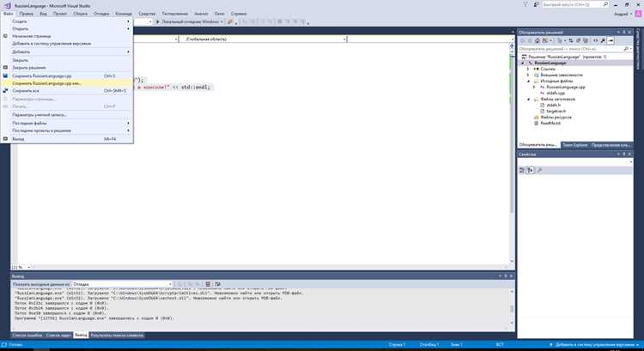Switch to the Team Explorer tab
The width and height of the screenshot is (644, 351).
pos(574,145)
